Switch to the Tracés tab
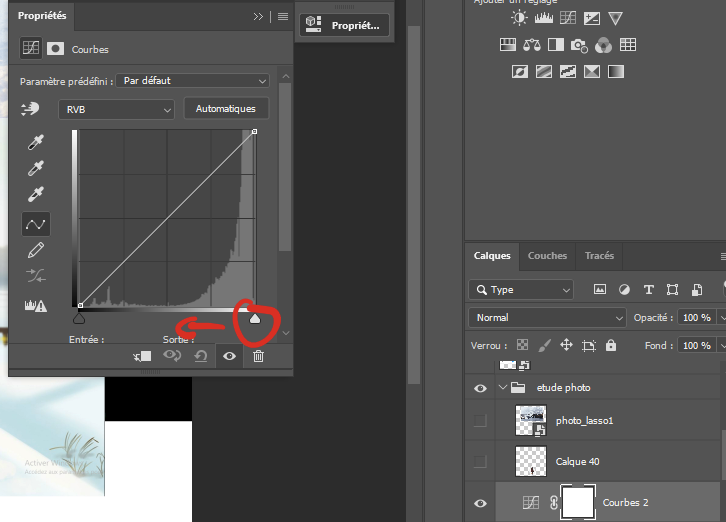726x522 pixels. (x=599, y=256)
